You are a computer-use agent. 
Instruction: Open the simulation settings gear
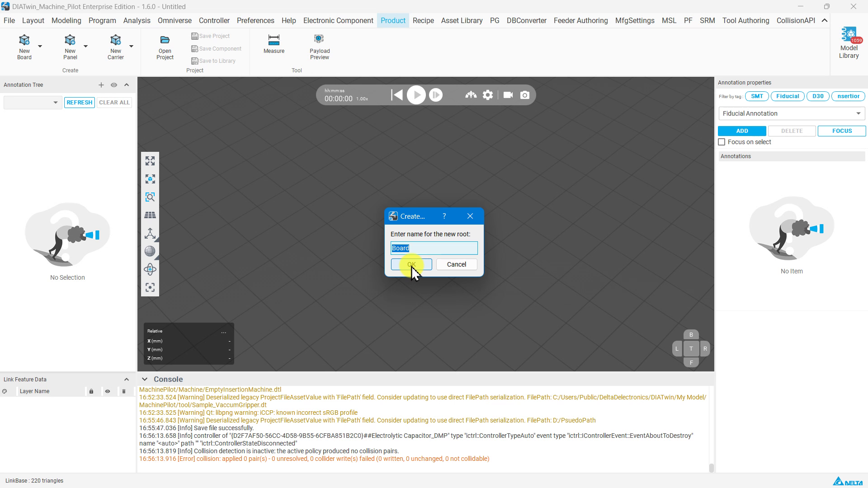488,95
